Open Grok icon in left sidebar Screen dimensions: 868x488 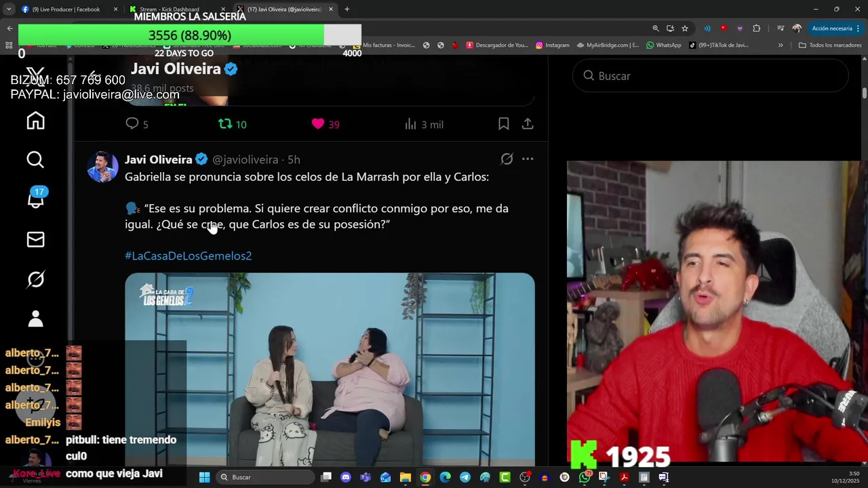coord(35,279)
